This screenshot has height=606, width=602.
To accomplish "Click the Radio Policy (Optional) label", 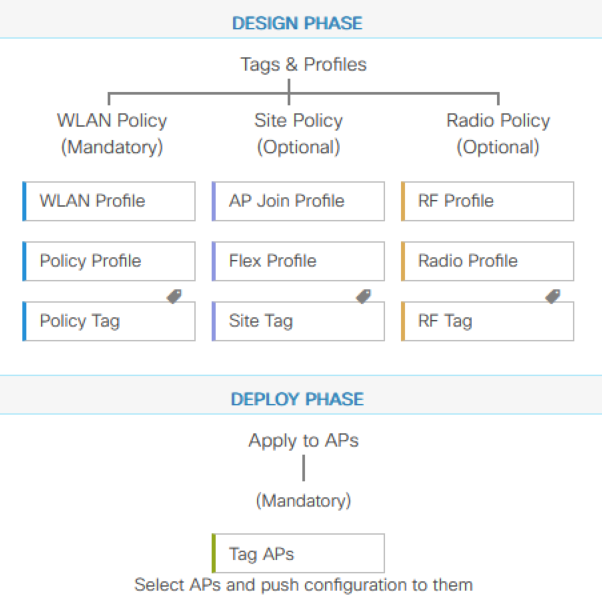I will point(498,134).
